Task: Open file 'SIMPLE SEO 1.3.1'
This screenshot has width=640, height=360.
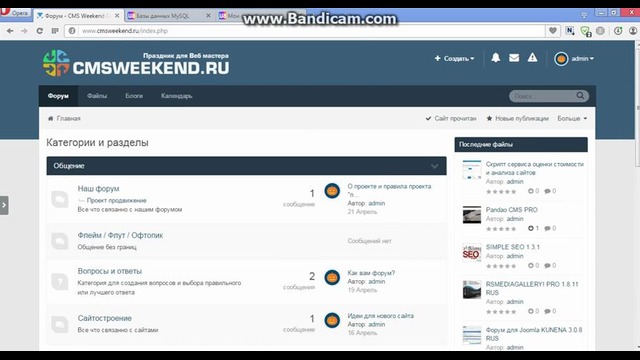Action: (x=513, y=247)
